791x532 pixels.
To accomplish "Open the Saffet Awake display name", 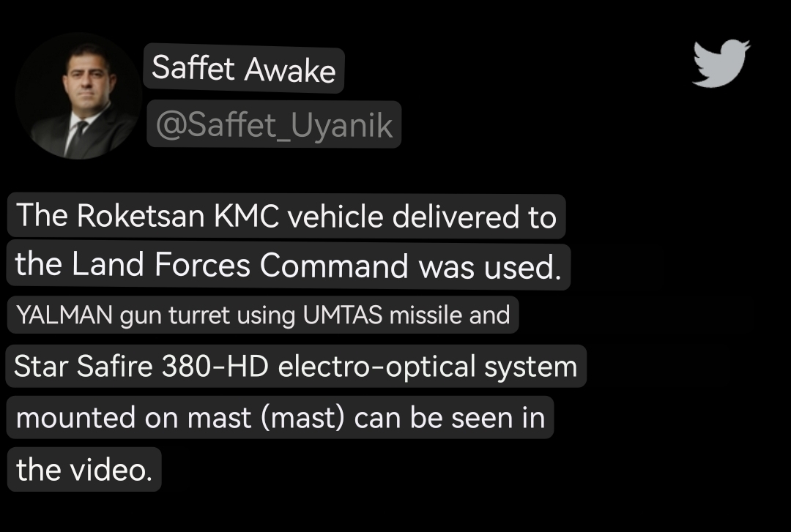I will (x=243, y=69).
